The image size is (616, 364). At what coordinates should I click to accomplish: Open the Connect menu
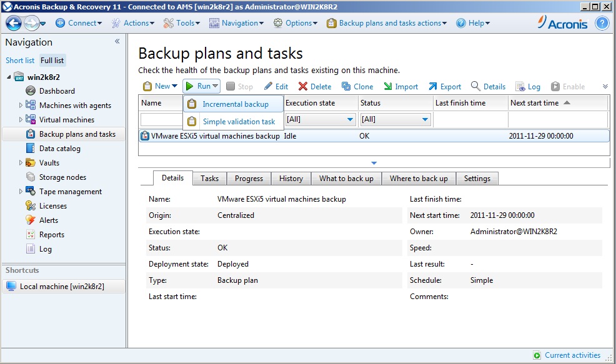(x=79, y=23)
